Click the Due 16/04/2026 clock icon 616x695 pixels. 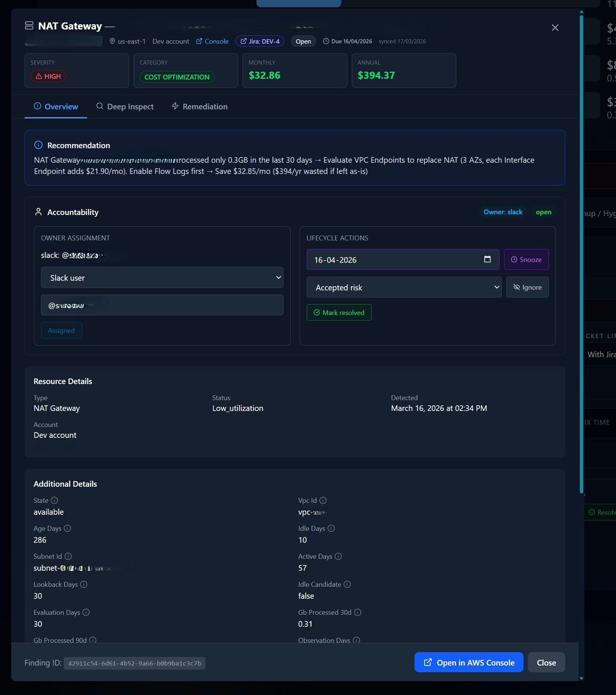pos(326,41)
